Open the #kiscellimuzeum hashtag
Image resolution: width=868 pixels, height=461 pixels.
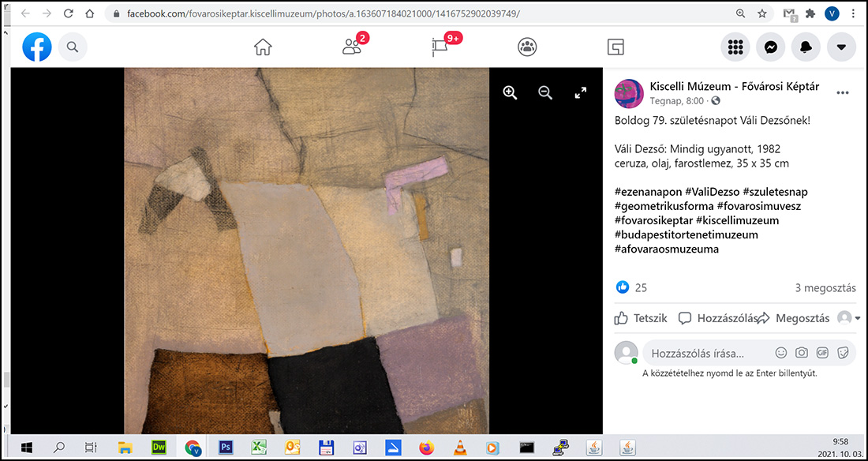(737, 220)
